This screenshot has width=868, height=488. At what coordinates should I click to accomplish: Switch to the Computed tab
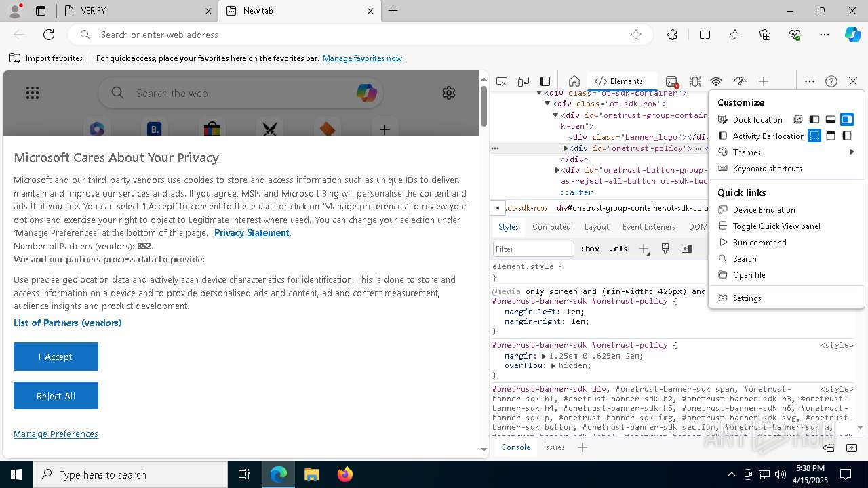tap(551, 227)
